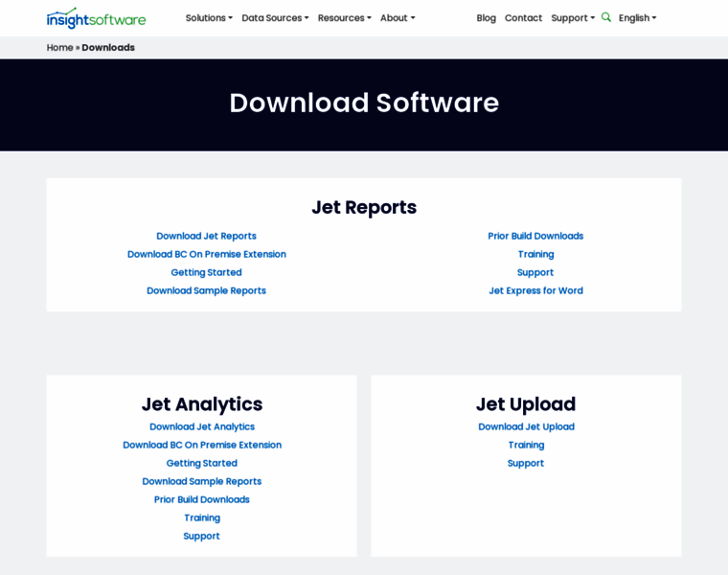Open the Support link under Jet Reports

coord(535,272)
